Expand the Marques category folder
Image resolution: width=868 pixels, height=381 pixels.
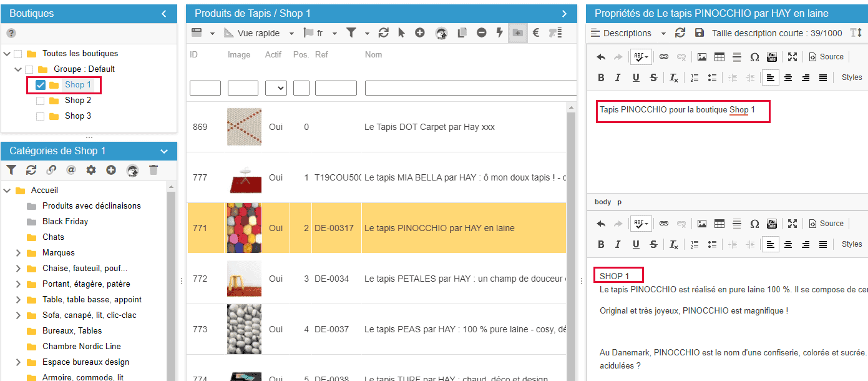click(18, 253)
